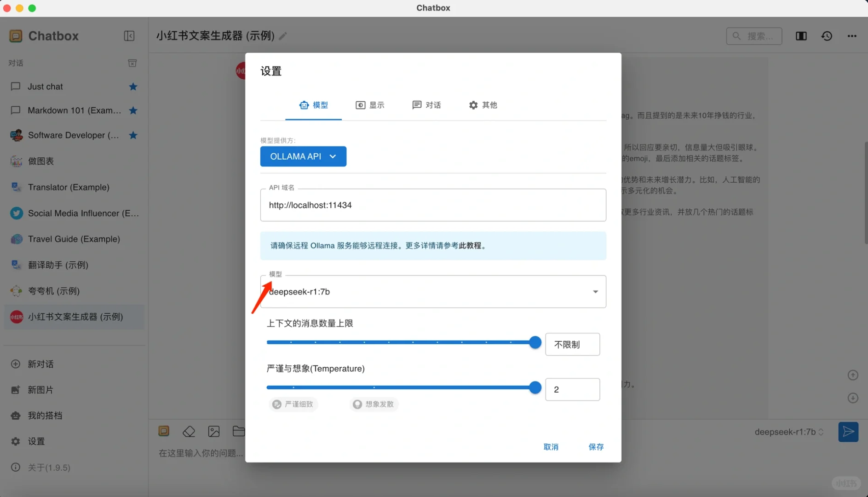Viewport: 868px width, 497px height.
Task: Expand the deepseek-r1:7b model dropdown
Action: pos(595,291)
